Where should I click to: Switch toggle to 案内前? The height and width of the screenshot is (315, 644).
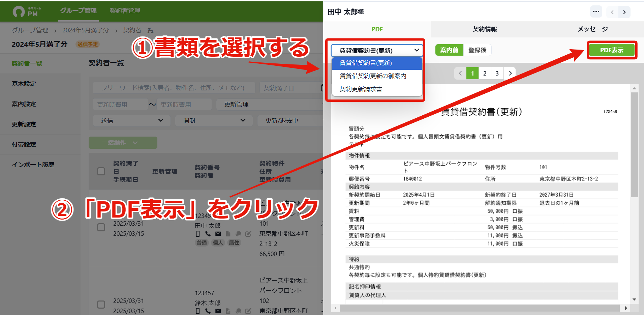point(449,50)
